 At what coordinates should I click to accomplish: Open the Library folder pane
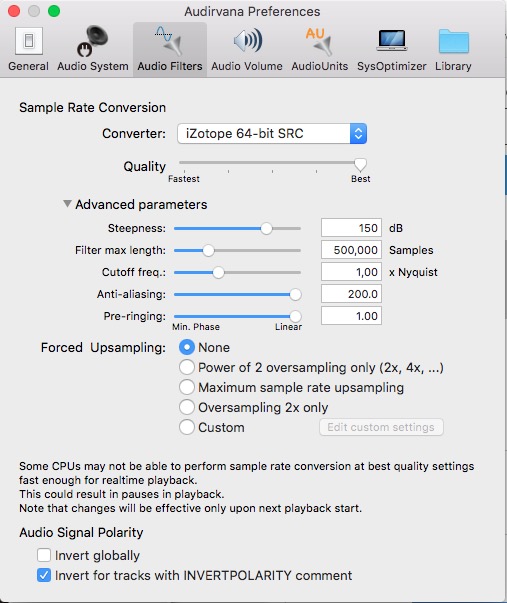[453, 49]
